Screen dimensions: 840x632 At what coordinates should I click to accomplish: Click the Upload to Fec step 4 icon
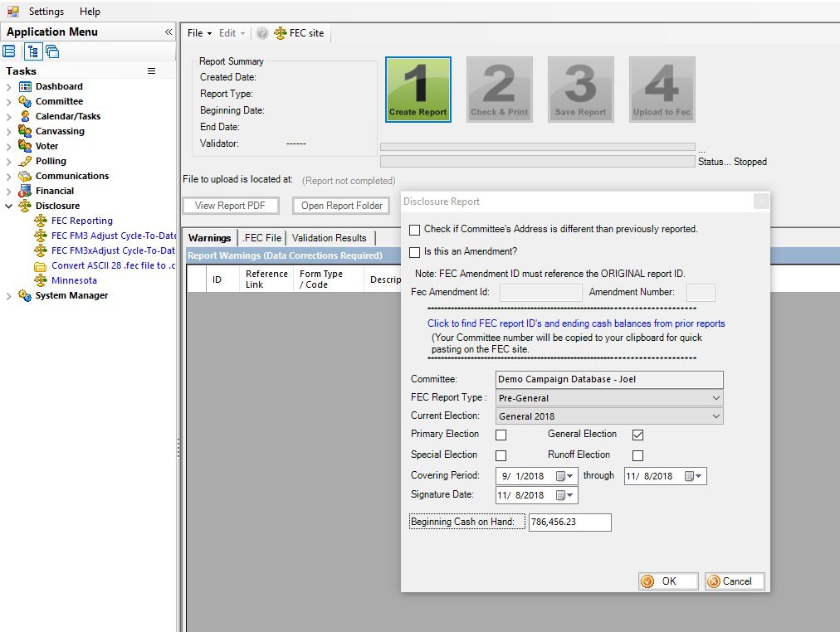tap(662, 90)
